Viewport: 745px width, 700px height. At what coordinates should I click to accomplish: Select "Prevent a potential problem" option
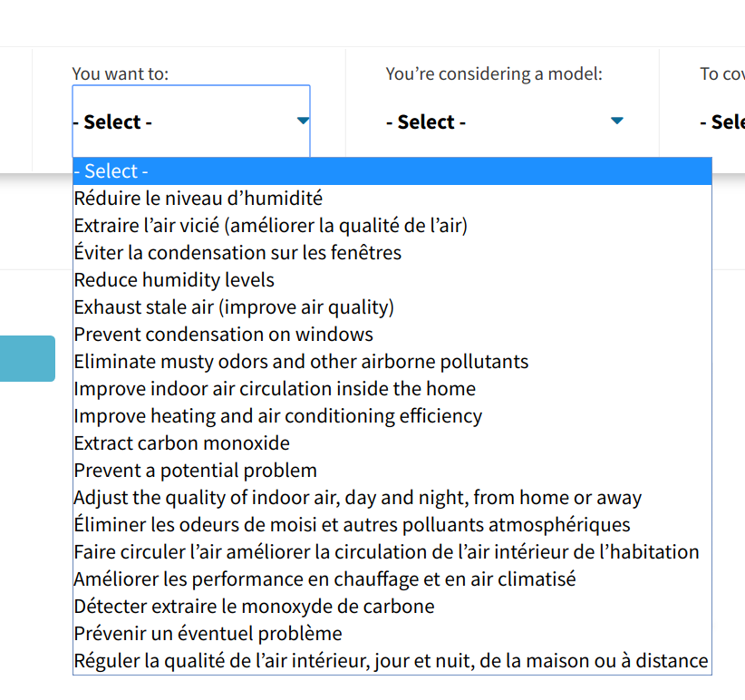coord(392,471)
